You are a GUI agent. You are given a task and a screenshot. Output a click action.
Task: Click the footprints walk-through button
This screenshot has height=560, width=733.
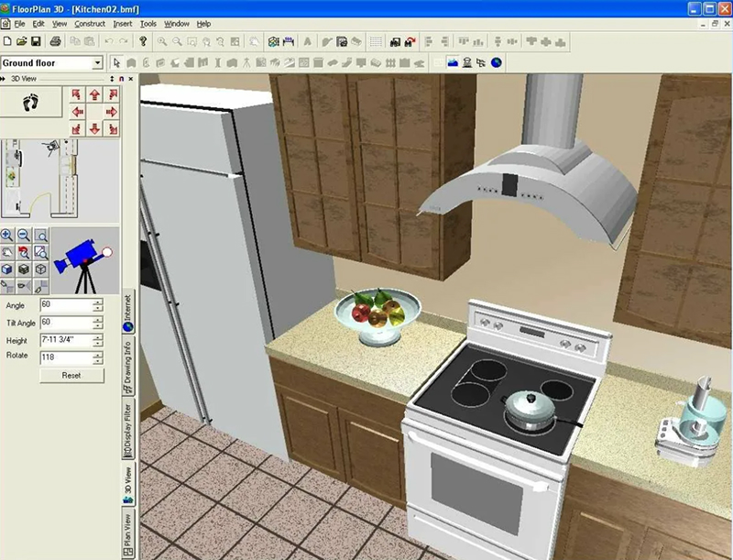[x=31, y=102]
